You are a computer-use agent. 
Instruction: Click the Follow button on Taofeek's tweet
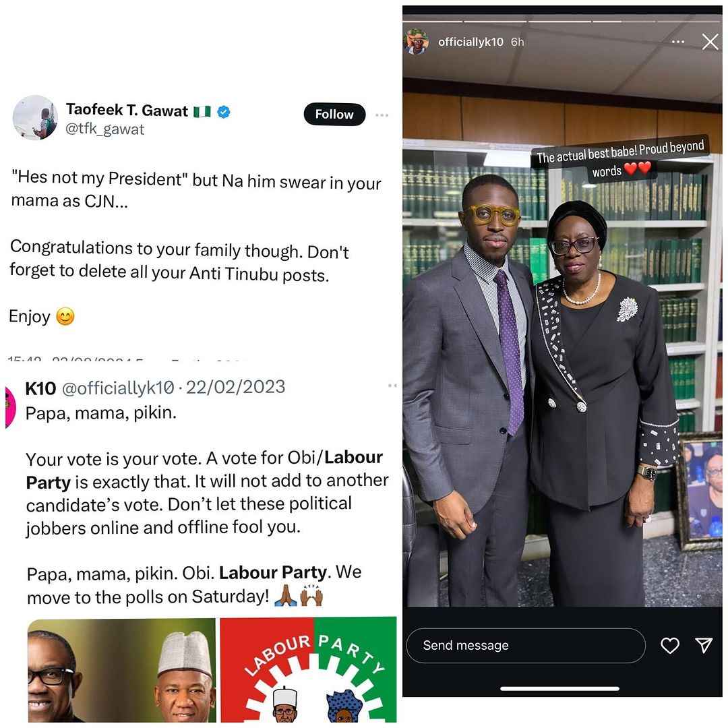tap(334, 114)
